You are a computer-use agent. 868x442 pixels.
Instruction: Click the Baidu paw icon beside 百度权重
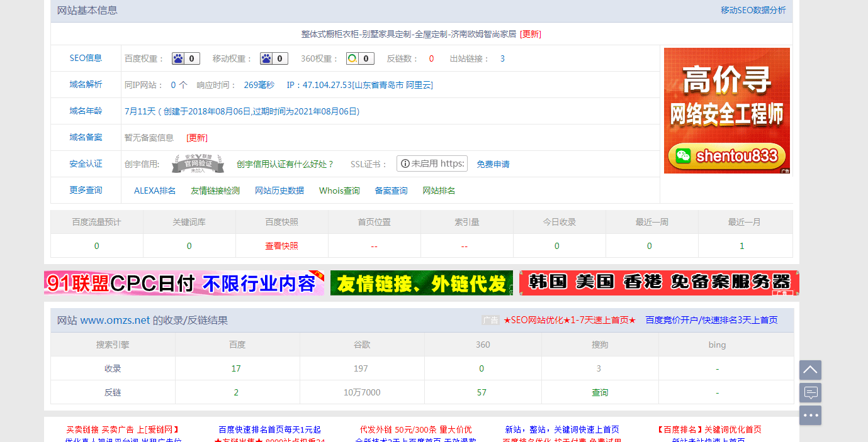[x=178, y=58]
